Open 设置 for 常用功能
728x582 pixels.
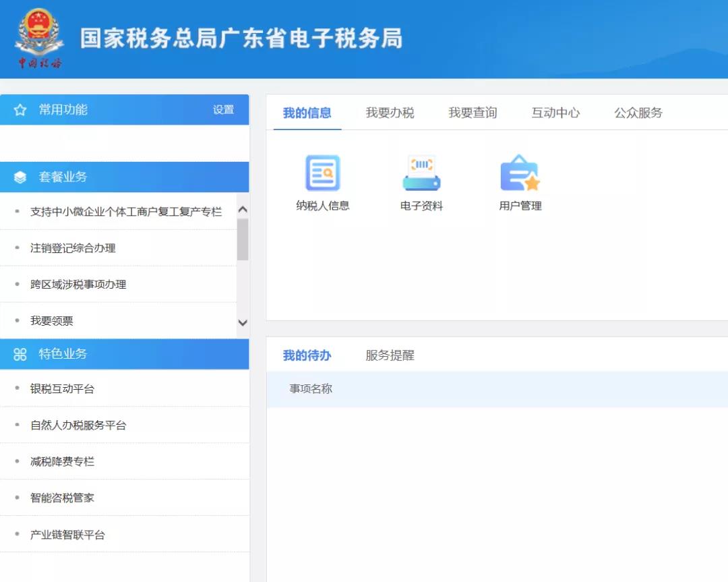tap(223, 110)
